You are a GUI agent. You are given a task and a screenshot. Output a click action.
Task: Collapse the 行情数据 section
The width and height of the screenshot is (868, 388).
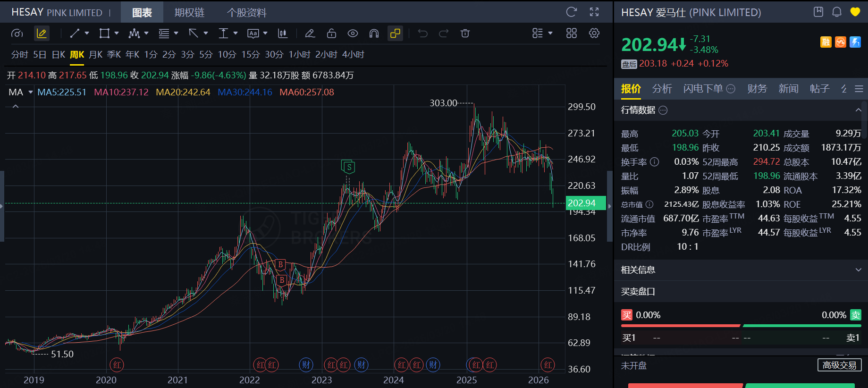pyautogui.click(x=858, y=110)
